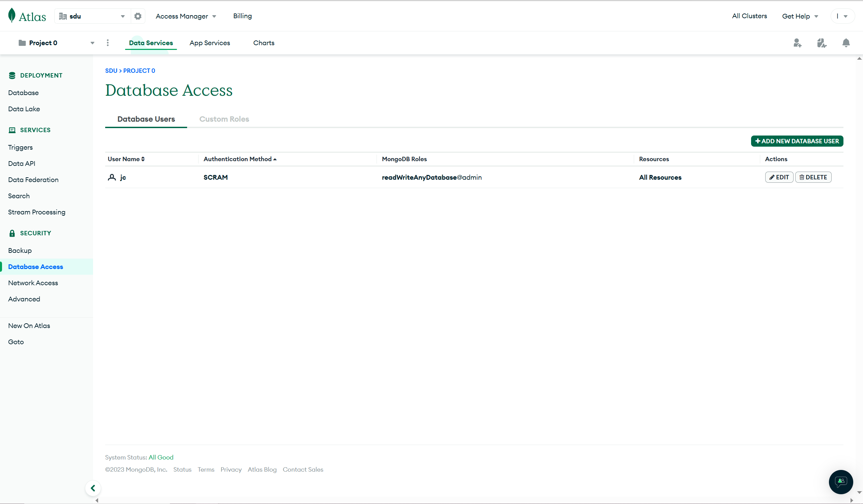863x504 pixels.
Task: Click the readWriteAnyDatabase@admin role text
Action: [431, 177]
